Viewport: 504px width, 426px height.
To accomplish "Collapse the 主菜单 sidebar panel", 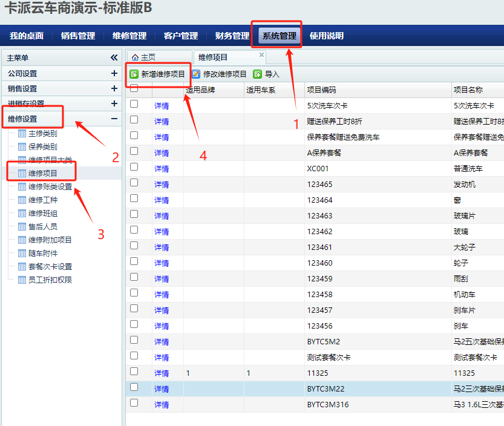I will (x=114, y=57).
